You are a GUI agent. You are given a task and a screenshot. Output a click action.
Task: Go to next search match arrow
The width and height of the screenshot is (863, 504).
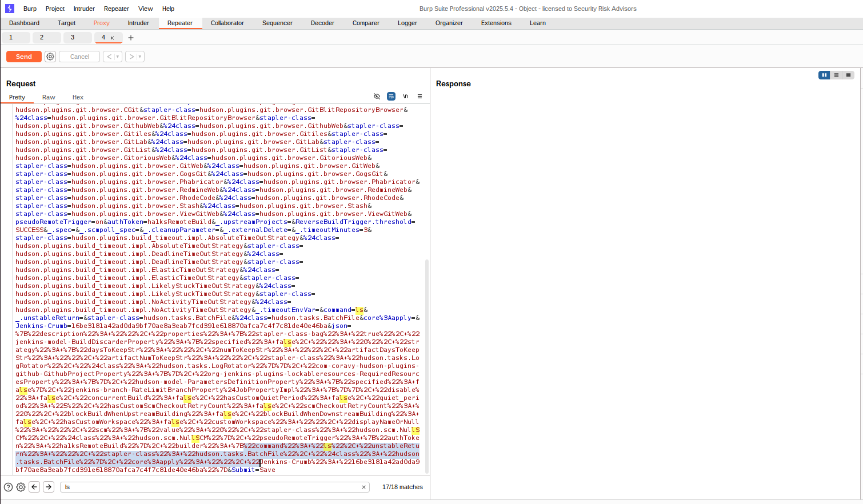49,487
